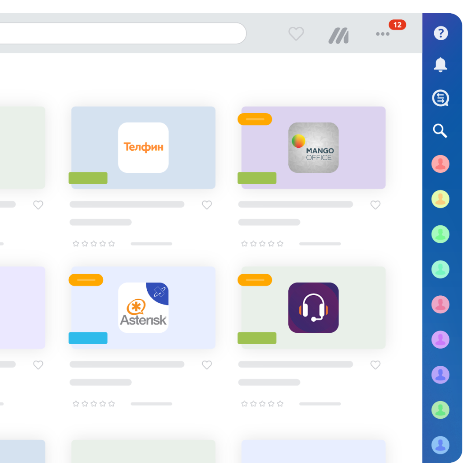476x476 pixels.
Task: Click the magnifier search icon in sidebar
Action: coord(440,131)
